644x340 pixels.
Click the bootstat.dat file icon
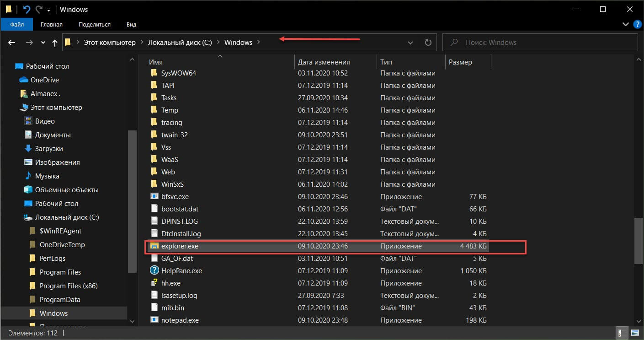[154, 209]
